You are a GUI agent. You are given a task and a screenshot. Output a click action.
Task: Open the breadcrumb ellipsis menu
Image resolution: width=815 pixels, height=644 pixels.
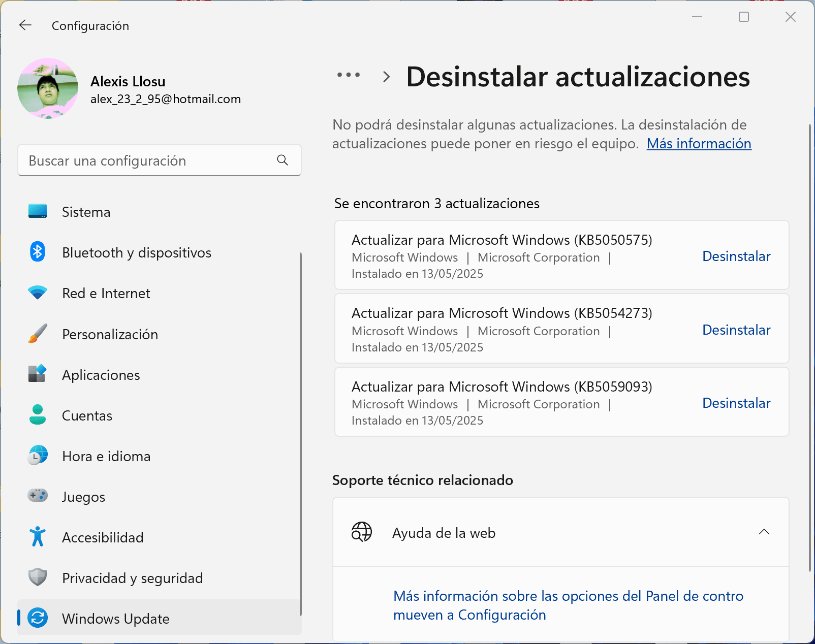[348, 75]
